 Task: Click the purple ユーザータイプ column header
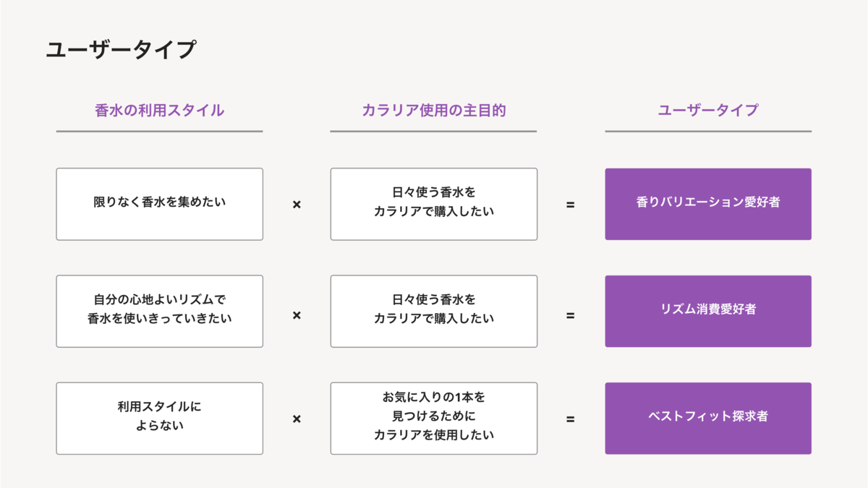pyautogui.click(x=708, y=111)
